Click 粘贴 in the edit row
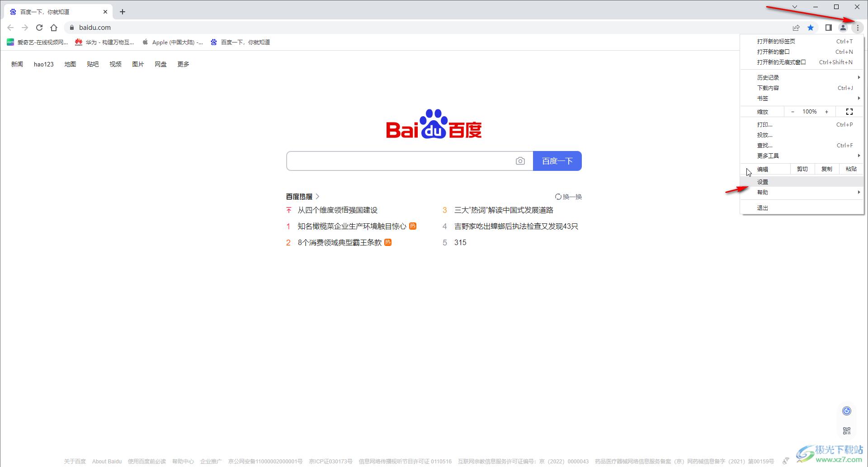 851,169
